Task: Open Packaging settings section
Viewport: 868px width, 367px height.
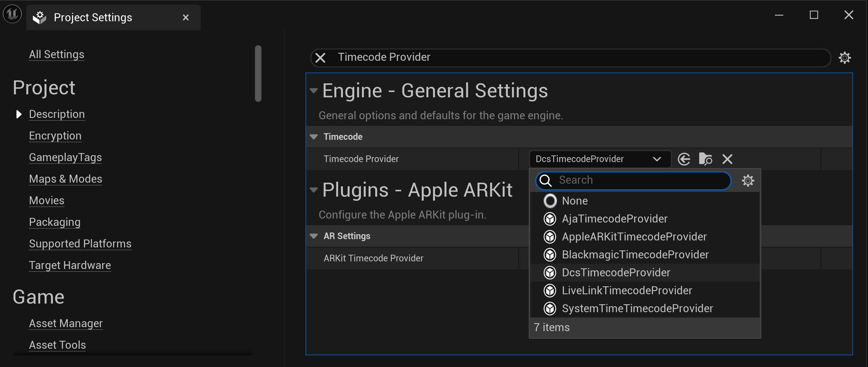Action: click(x=55, y=222)
